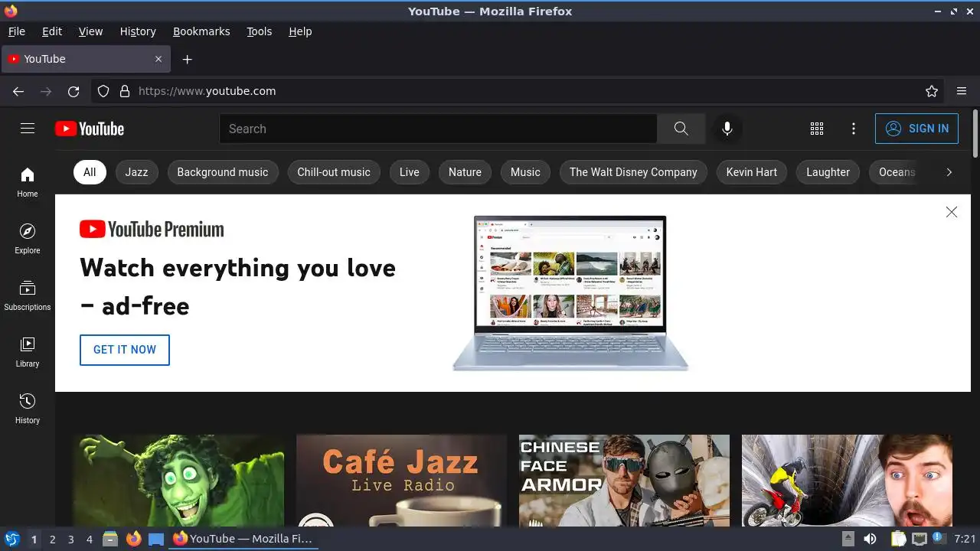Select the YouTube browser tab
Viewport: 980px width, 551px height.
coord(86,59)
